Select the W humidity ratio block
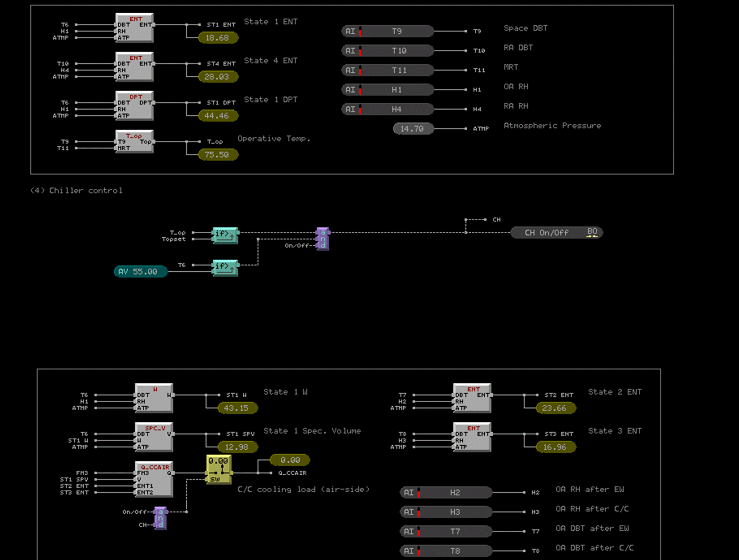The height and width of the screenshot is (560, 739). 154,398
